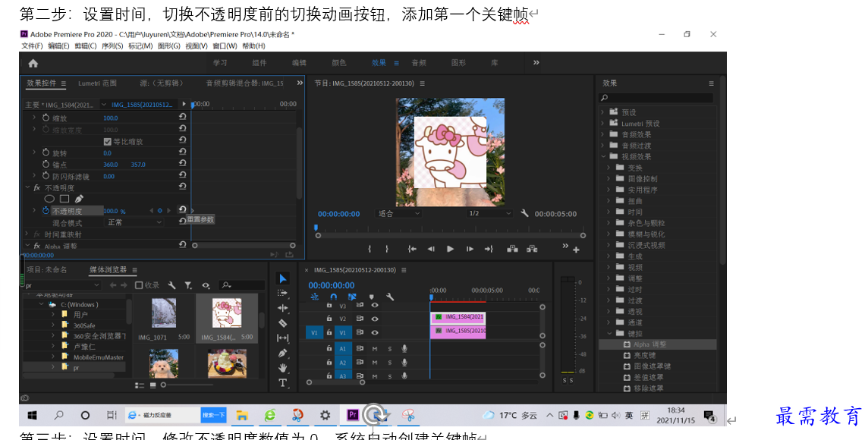Step back one frame
868x440 pixels.
431,249
